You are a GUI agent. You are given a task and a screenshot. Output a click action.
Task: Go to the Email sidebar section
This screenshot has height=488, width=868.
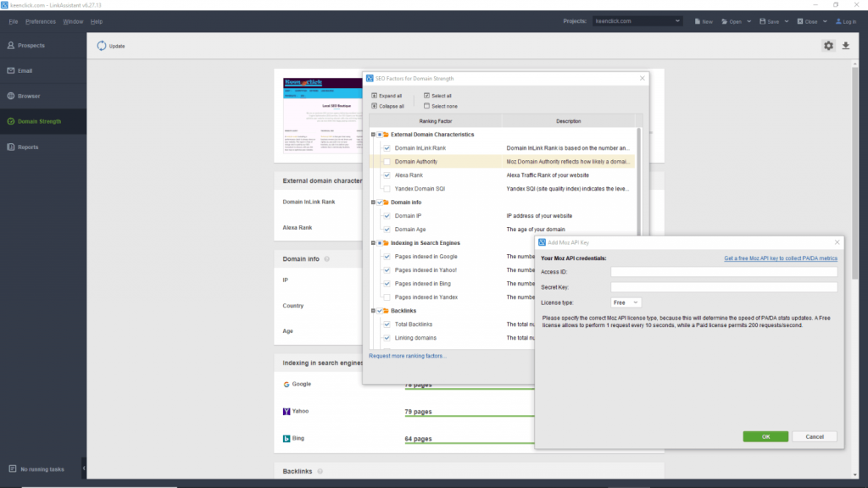[x=43, y=71]
